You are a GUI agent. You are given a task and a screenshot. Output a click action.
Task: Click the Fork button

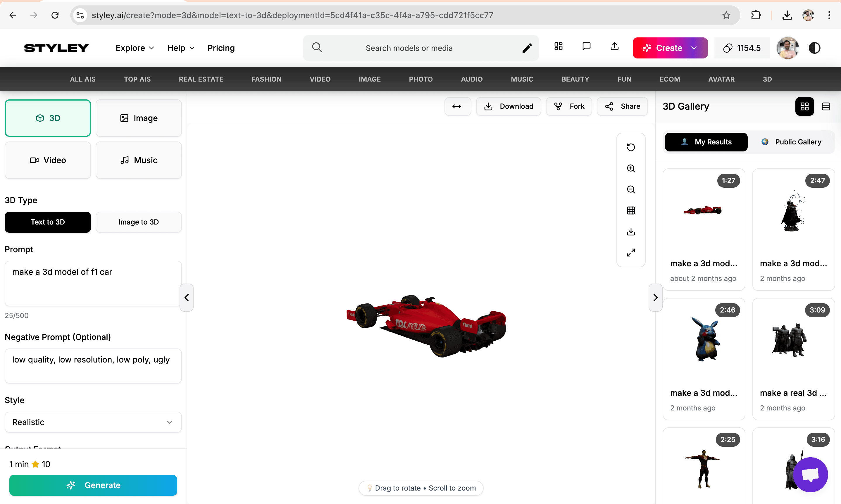[x=569, y=107]
